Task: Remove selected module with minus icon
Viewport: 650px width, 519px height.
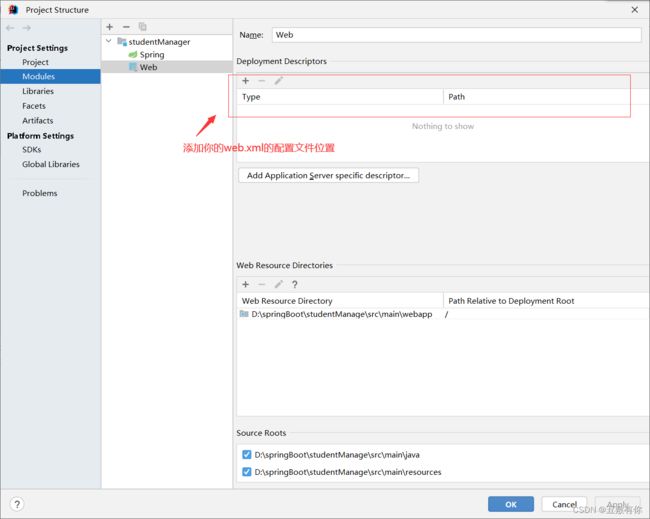Action: [x=126, y=27]
